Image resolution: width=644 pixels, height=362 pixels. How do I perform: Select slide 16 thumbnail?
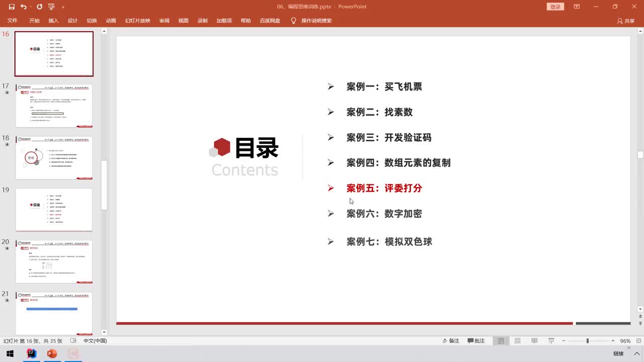pyautogui.click(x=54, y=54)
